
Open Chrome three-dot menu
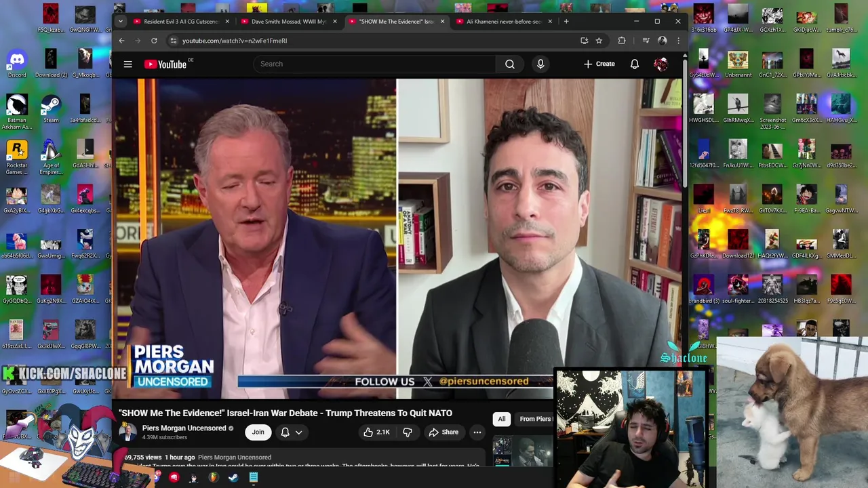click(678, 41)
